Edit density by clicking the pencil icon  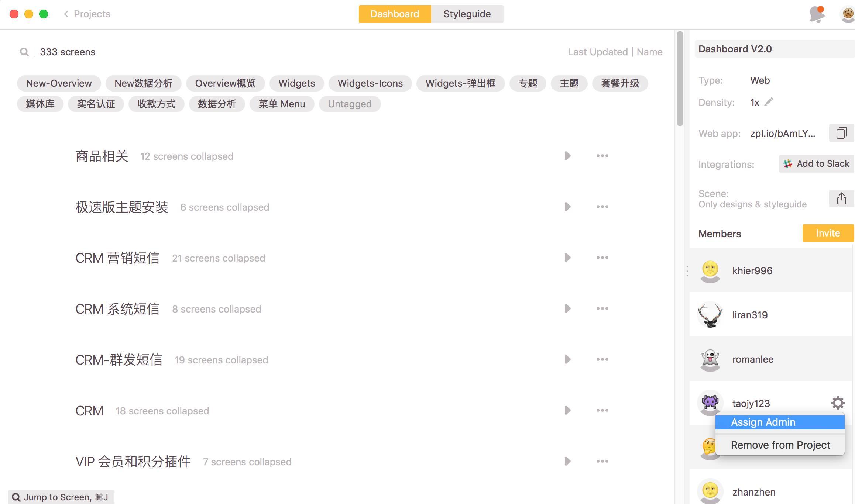(769, 102)
